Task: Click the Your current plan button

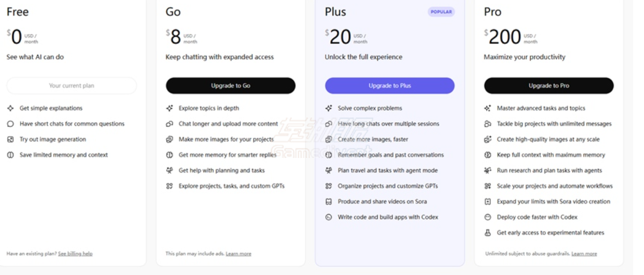Action: (x=72, y=86)
